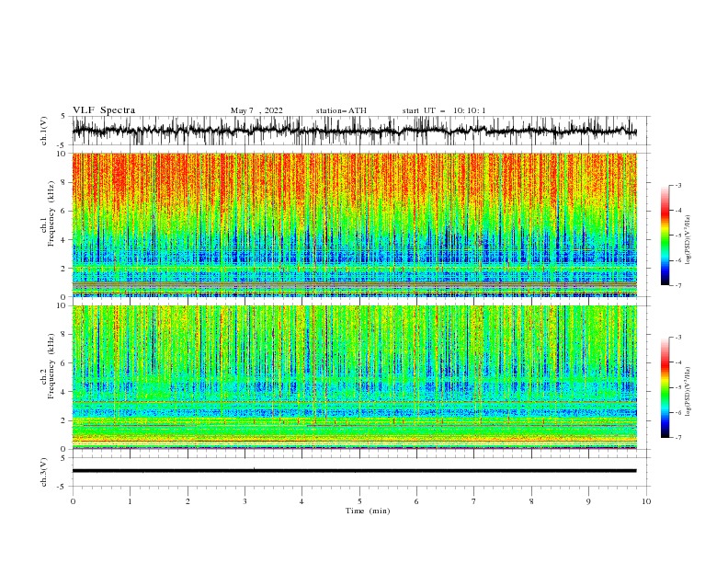The height and width of the screenshot is (563, 728).
Task: Click the ch.2 spectrogram color scale bar
Action: (665, 387)
